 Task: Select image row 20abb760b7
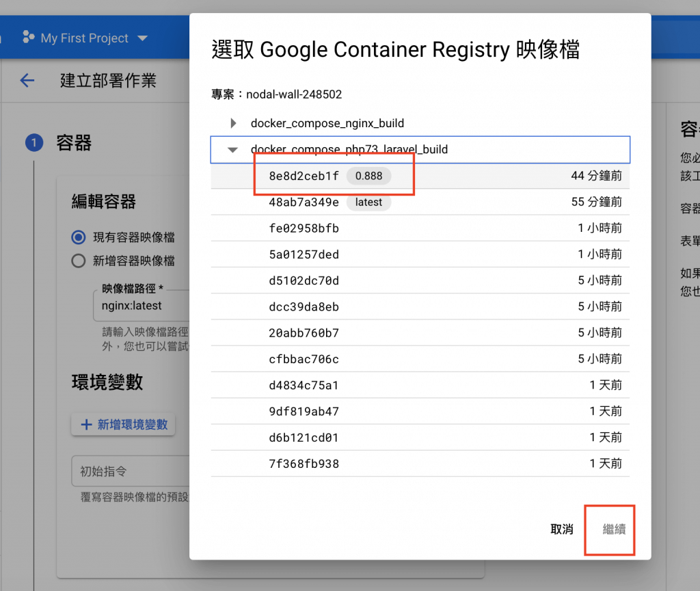420,333
